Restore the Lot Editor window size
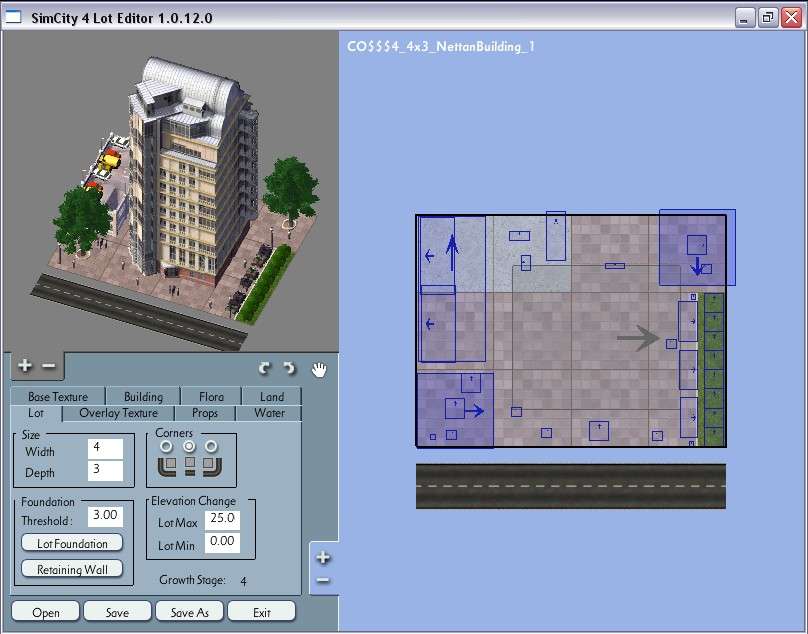808x634 pixels. [768, 19]
